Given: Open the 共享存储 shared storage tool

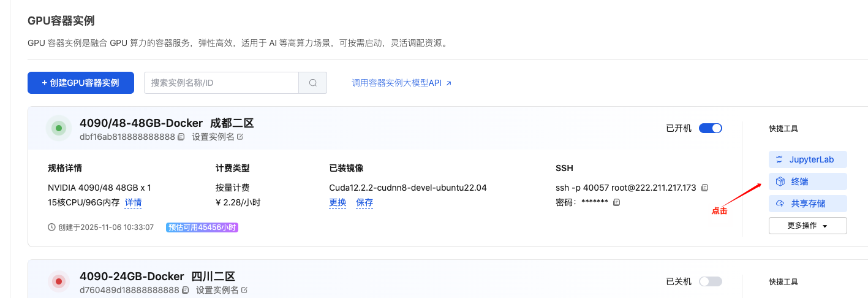Looking at the screenshot, I should [807, 204].
